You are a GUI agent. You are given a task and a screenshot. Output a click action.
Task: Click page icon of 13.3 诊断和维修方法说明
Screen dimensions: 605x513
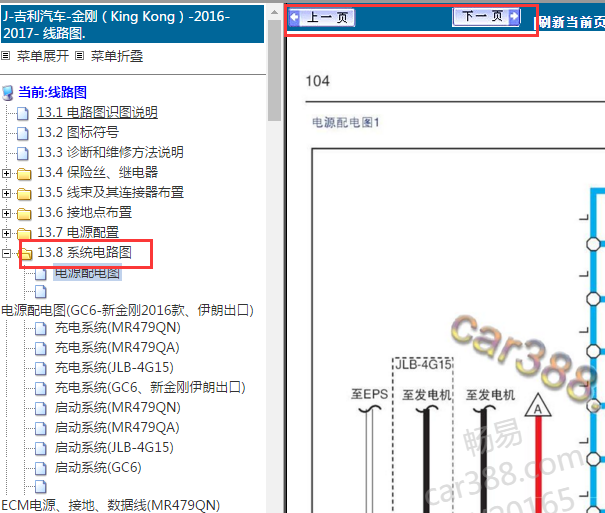pos(23,154)
